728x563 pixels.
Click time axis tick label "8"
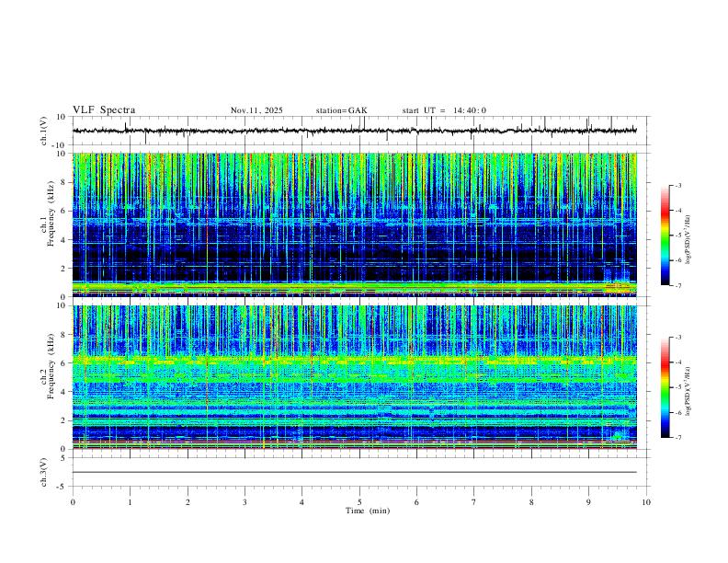point(531,502)
